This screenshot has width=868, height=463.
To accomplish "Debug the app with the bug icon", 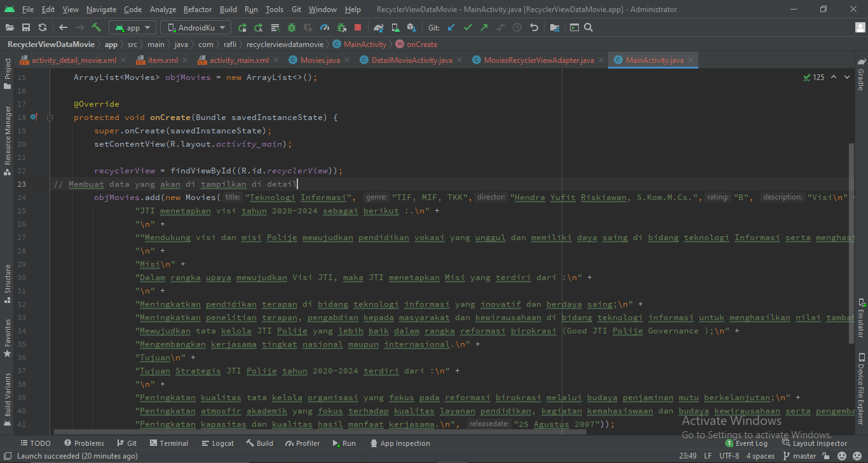I will (292, 27).
